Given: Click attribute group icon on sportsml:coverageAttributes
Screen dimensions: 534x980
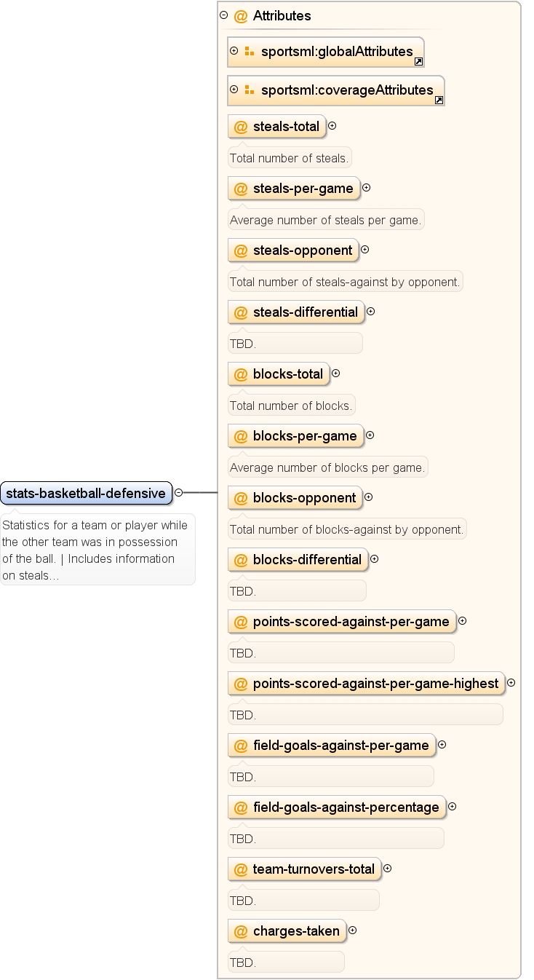Looking at the screenshot, I should point(250,90).
